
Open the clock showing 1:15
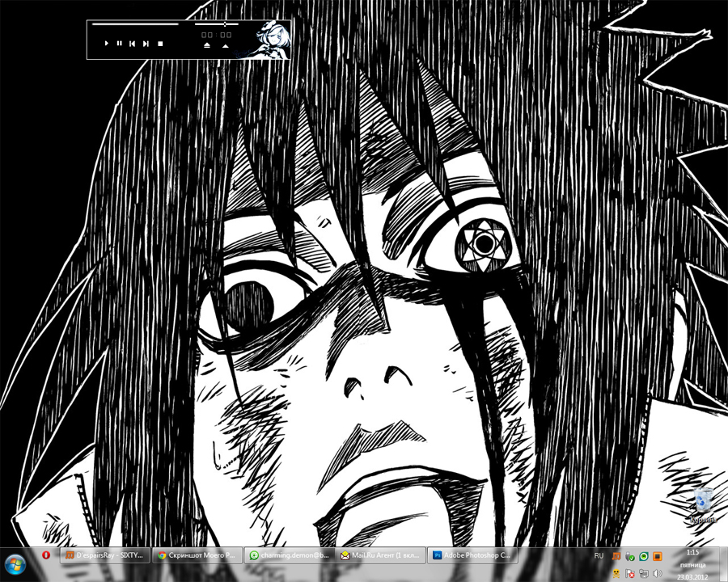692,565
